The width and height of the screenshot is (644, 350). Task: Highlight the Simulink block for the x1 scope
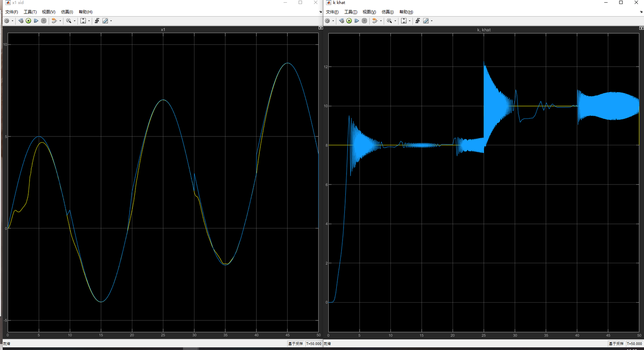point(55,21)
